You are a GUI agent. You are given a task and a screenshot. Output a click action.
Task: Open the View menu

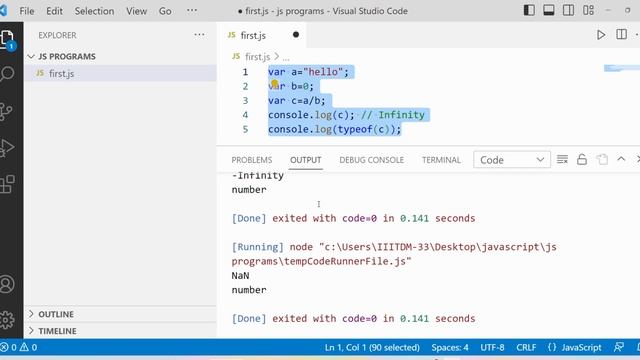pos(136,11)
